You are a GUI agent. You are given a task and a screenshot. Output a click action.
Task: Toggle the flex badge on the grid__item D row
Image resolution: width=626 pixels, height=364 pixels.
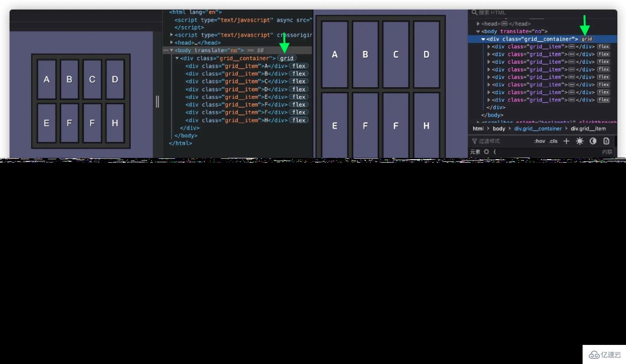(x=299, y=89)
